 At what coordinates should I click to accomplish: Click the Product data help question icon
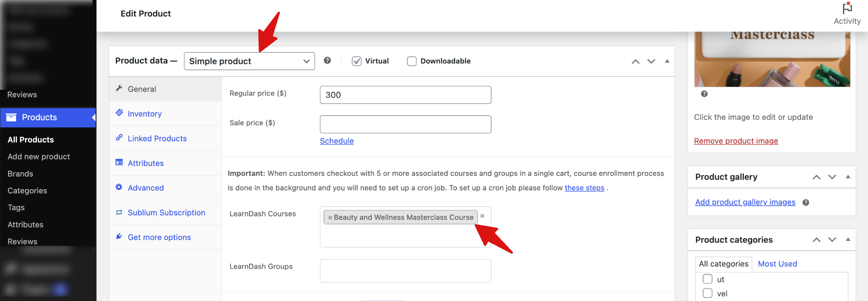(327, 61)
